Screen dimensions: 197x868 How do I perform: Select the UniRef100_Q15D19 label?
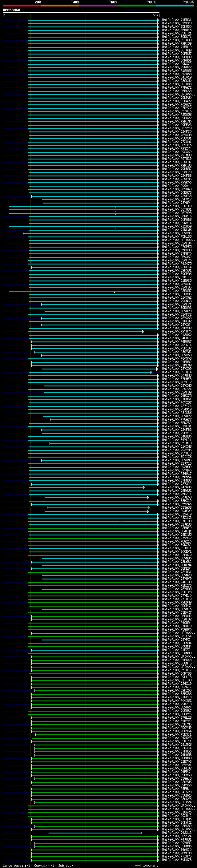click(x=176, y=47)
